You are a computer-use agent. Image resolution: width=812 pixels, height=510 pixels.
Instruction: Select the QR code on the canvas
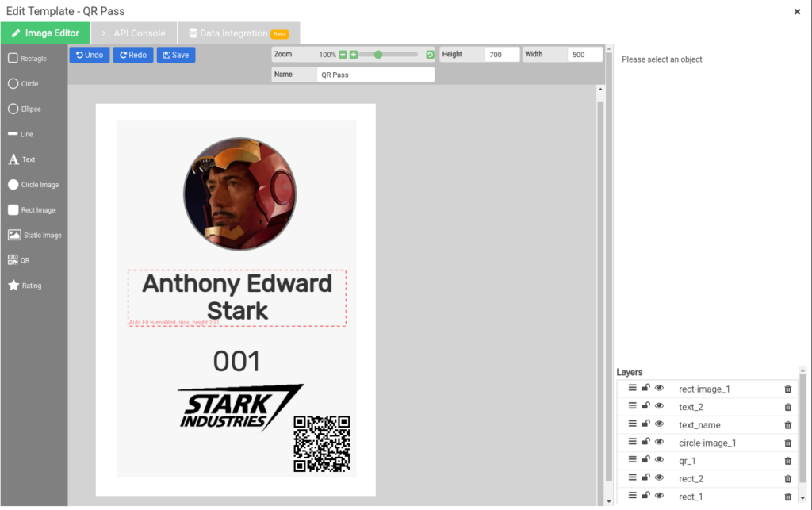[x=322, y=443]
